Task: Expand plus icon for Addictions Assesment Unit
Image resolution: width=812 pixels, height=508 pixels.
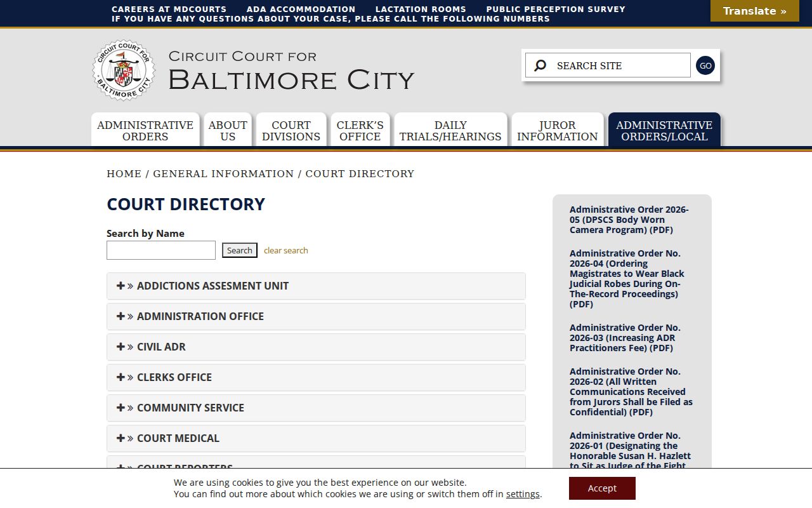Action: 121,286
